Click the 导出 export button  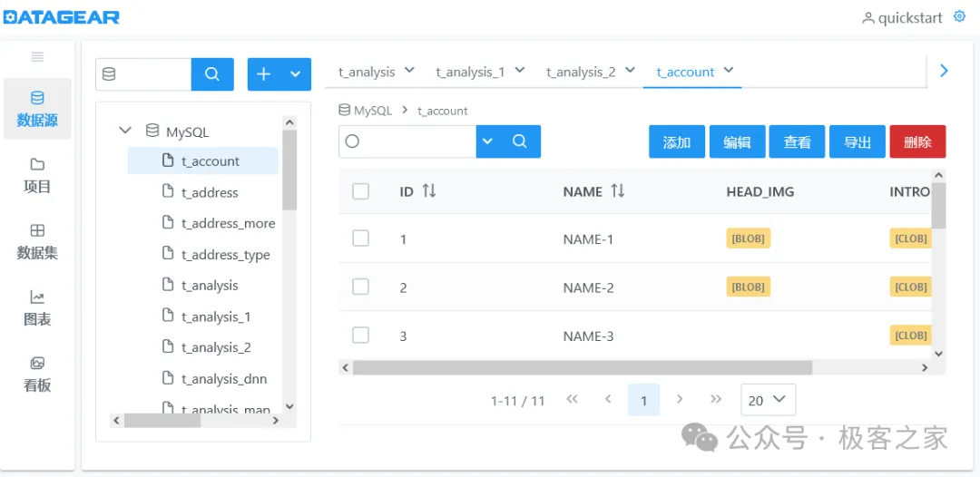(x=857, y=141)
